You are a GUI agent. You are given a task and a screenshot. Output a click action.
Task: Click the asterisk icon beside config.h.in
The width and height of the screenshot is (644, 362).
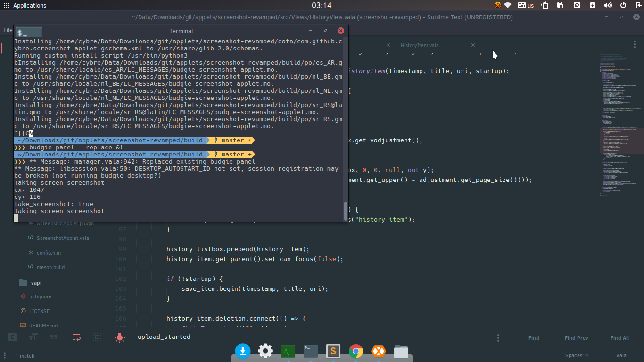(x=31, y=253)
